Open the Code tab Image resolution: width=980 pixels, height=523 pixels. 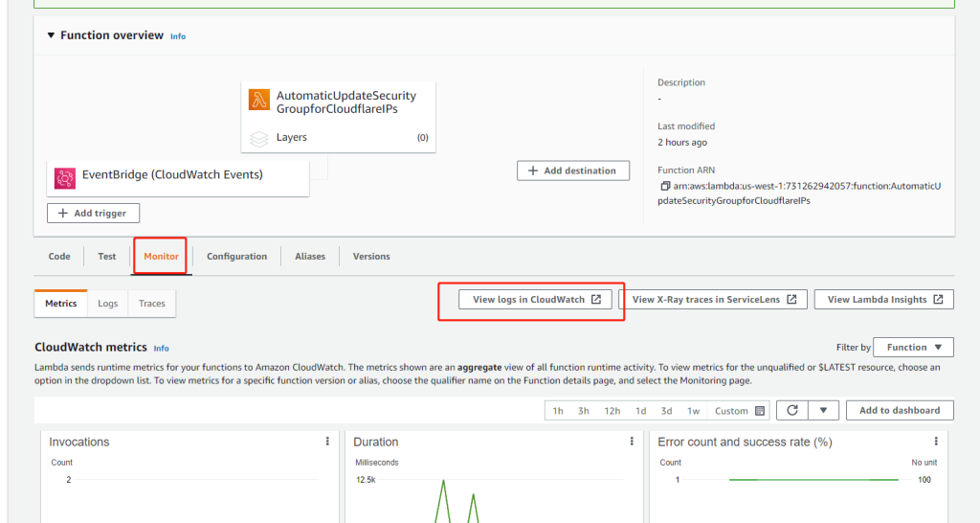coord(59,257)
